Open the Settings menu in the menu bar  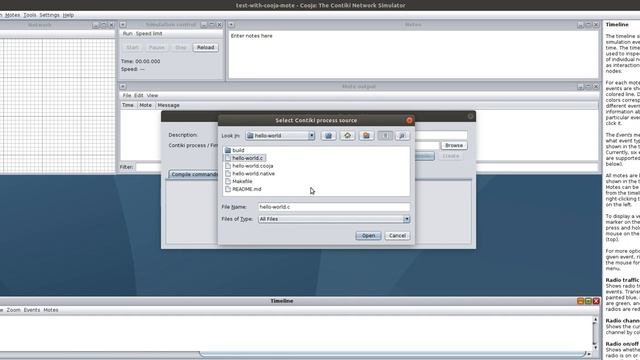49,15
